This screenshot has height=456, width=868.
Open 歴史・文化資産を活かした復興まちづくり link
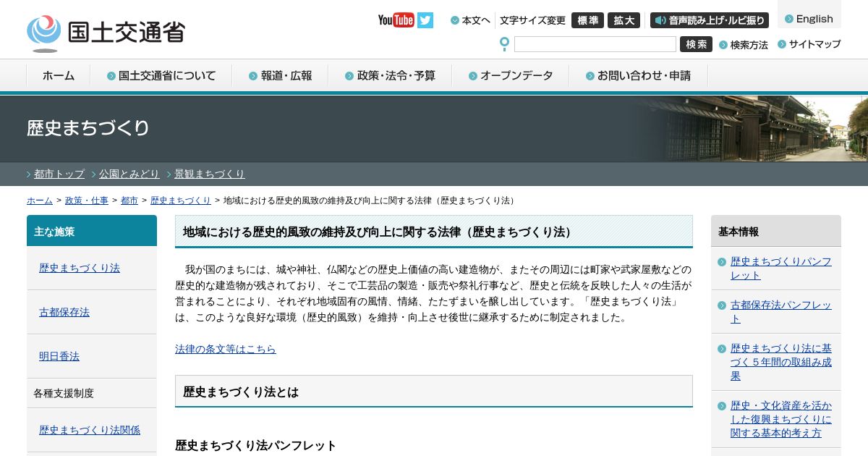point(781,419)
